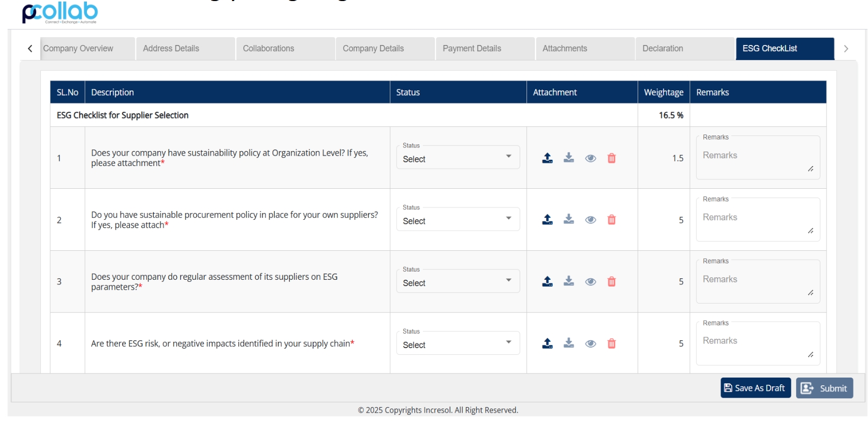
Task: Click the Submit button
Action: pyautogui.click(x=825, y=388)
